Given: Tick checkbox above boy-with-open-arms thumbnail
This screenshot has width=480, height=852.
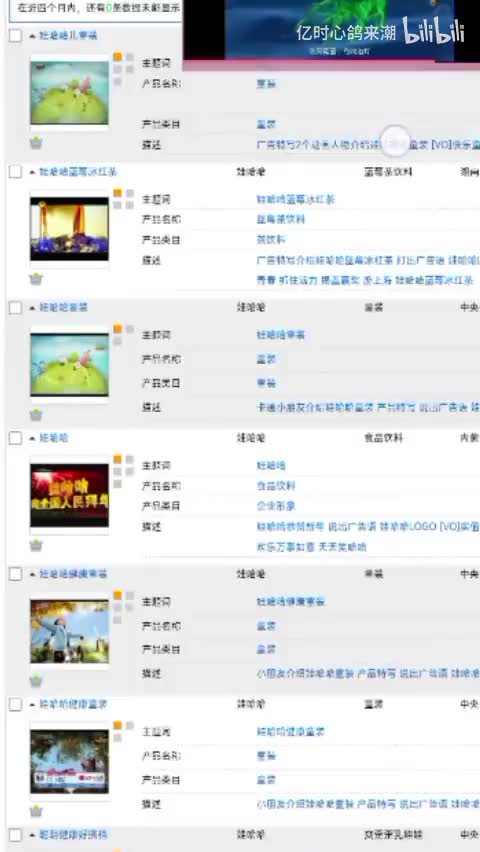Looking at the screenshot, I should tap(15, 574).
